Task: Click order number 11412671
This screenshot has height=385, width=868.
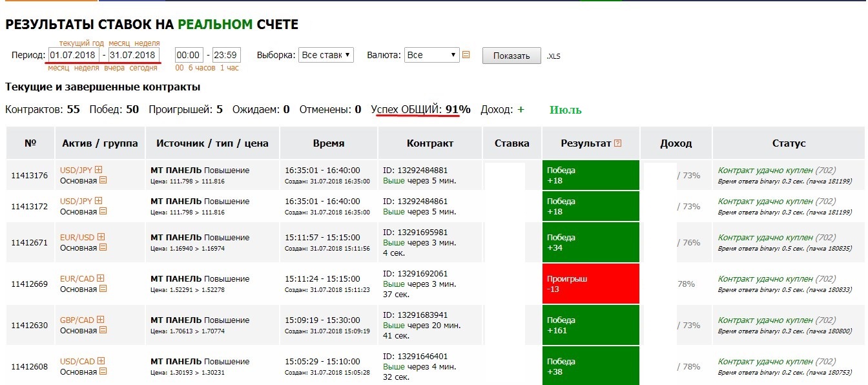Action: 30,242
